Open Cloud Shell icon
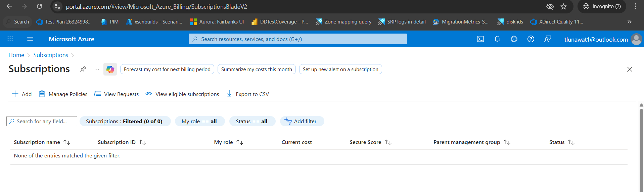 pyautogui.click(x=480, y=39)
